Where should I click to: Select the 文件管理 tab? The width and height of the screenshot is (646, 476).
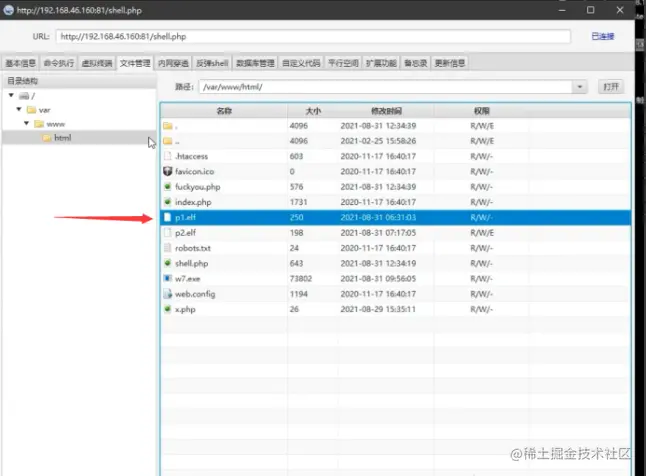(x=135, y=63)
